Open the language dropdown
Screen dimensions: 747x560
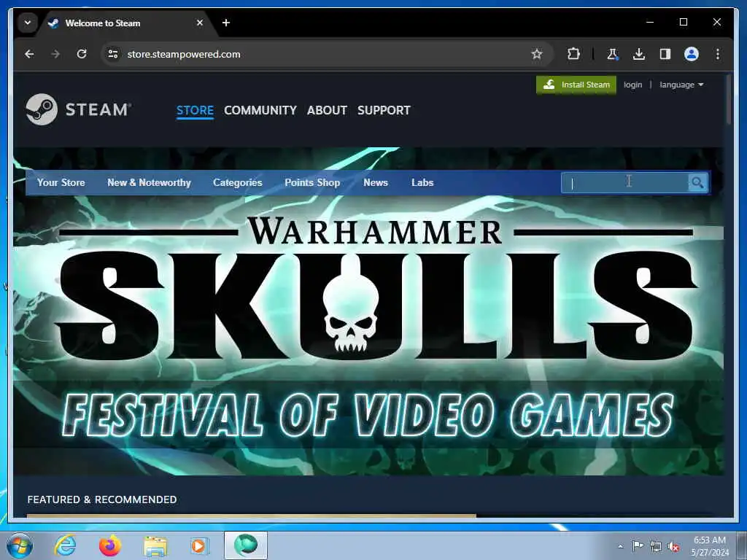click(x=681, y=85)
